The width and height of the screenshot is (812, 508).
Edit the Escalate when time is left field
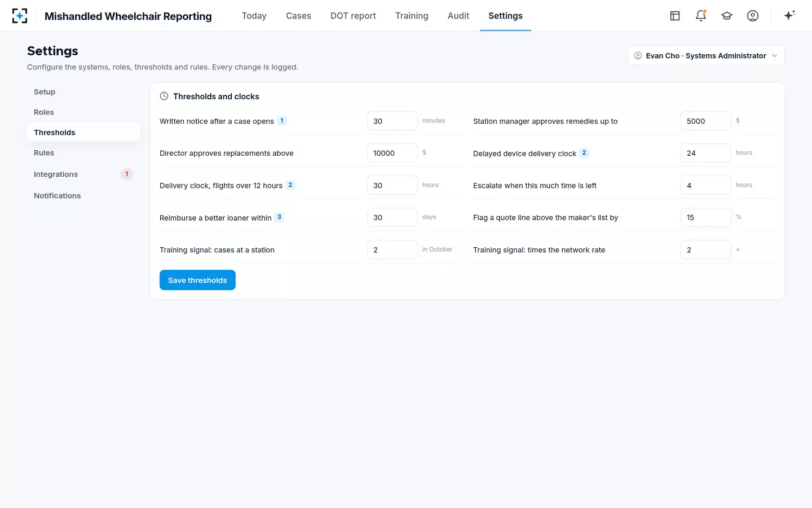[706, 185]
